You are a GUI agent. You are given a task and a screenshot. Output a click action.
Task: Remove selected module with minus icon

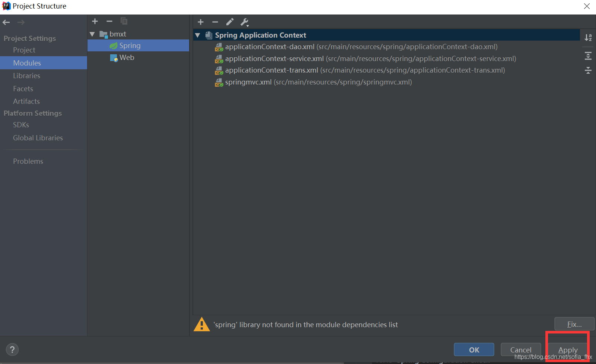[109, 21]
